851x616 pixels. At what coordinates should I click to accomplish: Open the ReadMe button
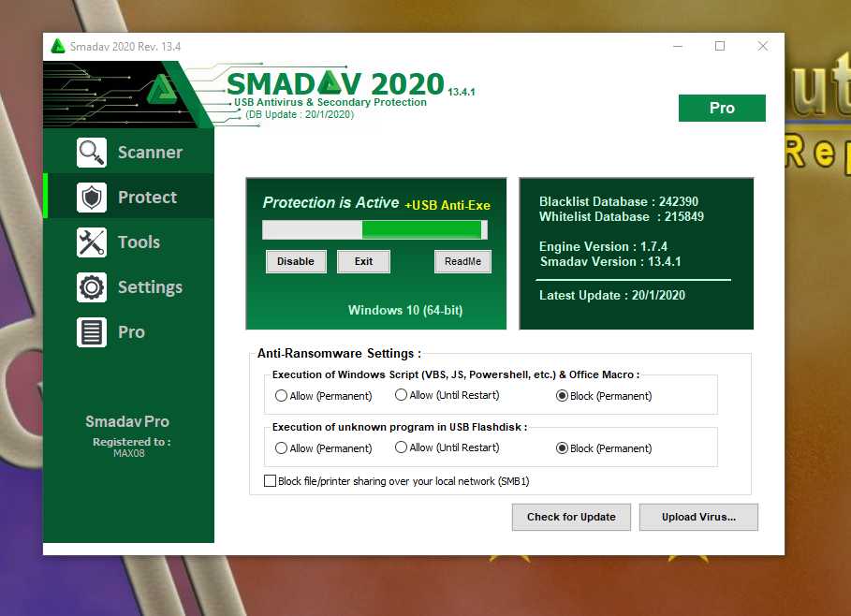point(462,261)
